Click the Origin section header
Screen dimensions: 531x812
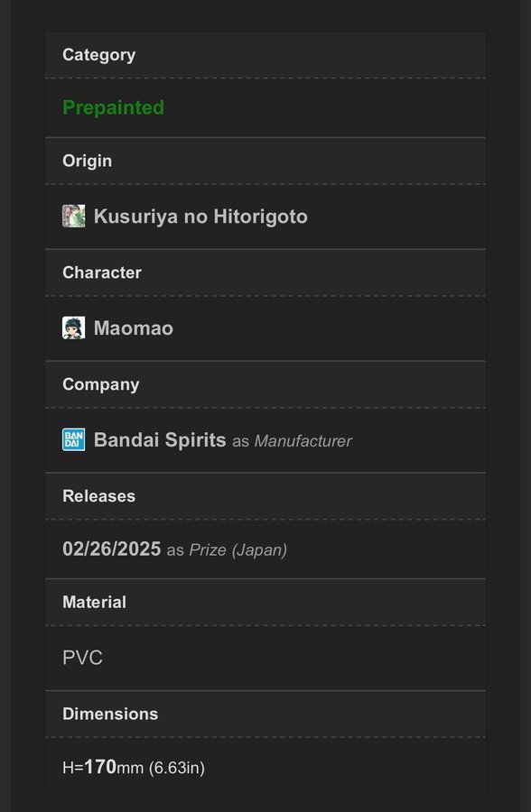click(87, 161)
